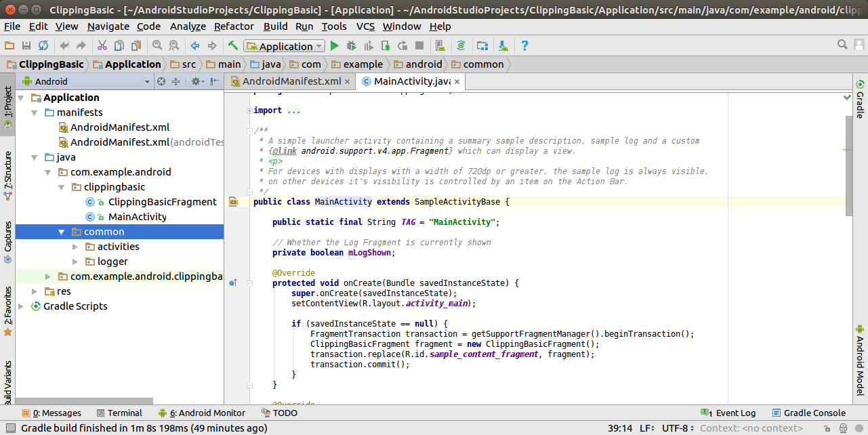
Task: Click the Undo arrow icon
Action: [64, 45]
